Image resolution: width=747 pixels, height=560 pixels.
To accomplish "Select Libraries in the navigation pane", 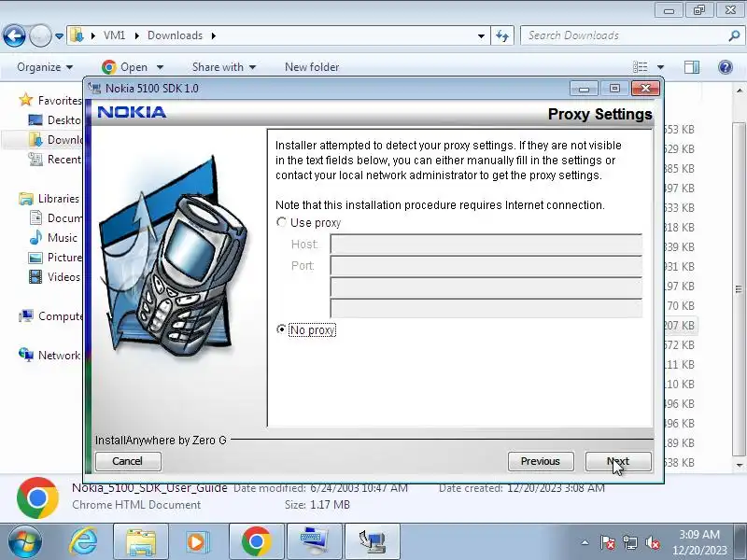I will pos(49,199).
